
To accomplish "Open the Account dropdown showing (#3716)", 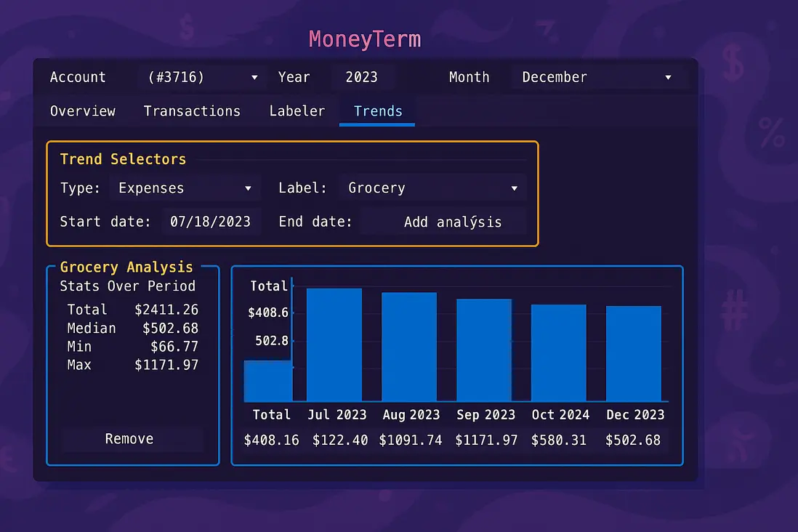I will click(x=201, y=77).
